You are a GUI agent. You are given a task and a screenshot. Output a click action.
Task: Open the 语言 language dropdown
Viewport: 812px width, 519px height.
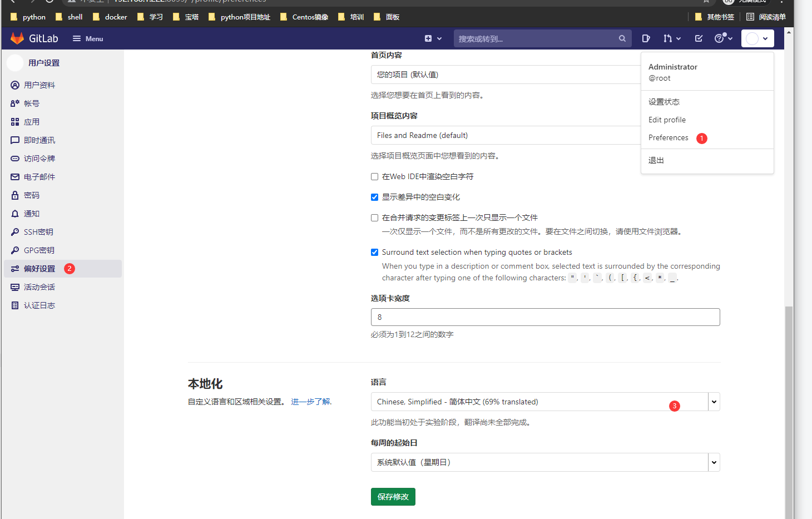[x=544, y=401]
